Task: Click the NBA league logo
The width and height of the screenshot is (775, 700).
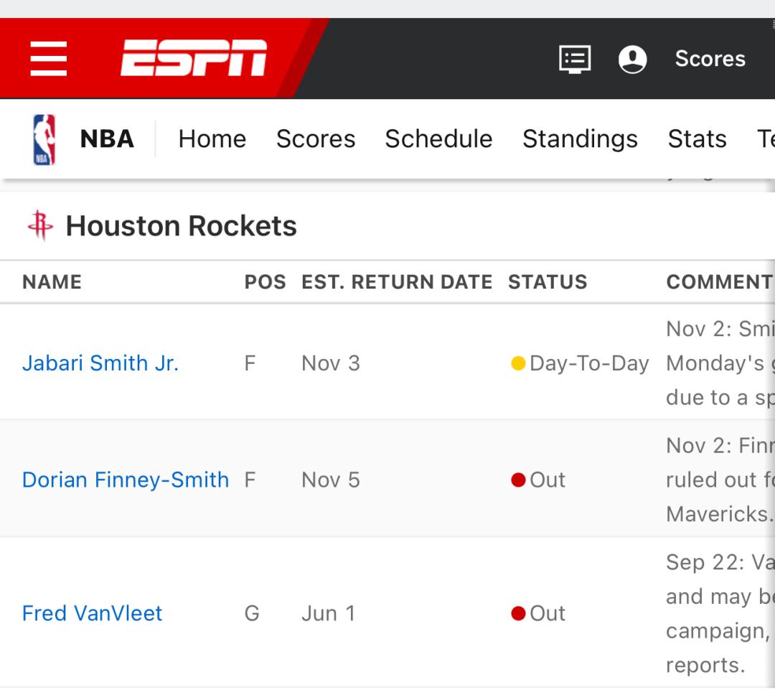Action: tap(44, 139)
